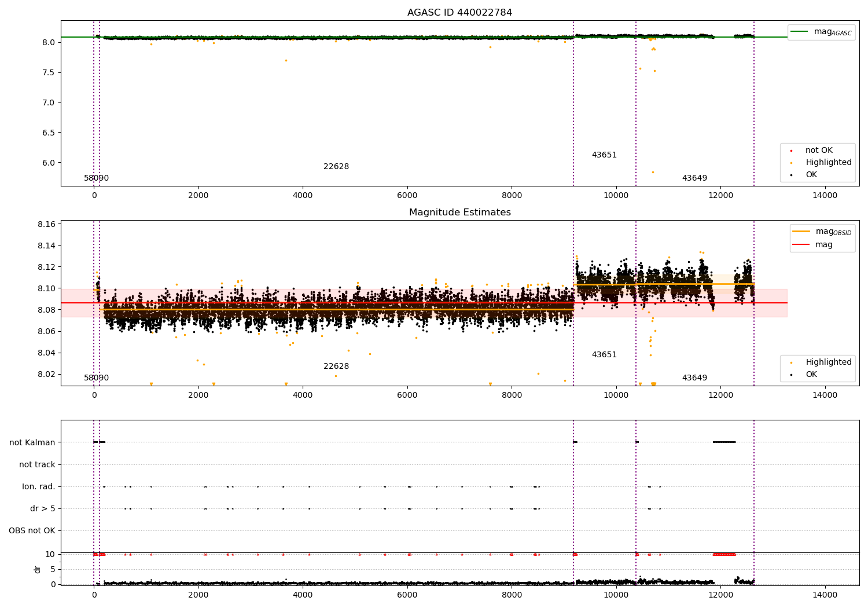Click the orange line swatch beside mag OBSID

801,232
